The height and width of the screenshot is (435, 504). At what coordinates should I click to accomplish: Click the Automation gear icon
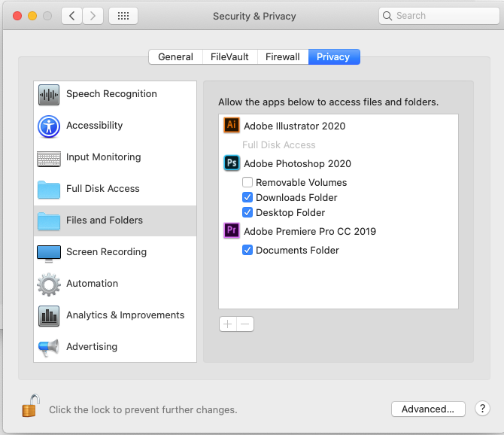[49, 284]
